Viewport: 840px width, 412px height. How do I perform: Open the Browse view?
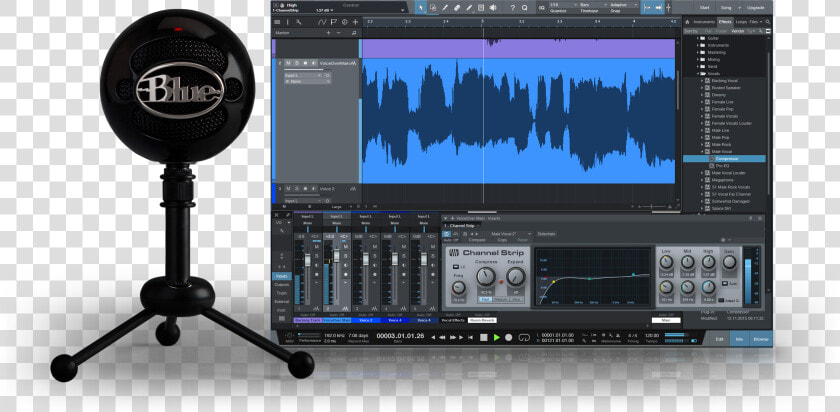[x=761, y=339]
